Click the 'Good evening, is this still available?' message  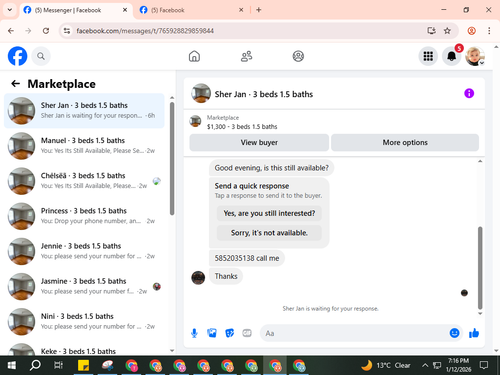(271, 168)
